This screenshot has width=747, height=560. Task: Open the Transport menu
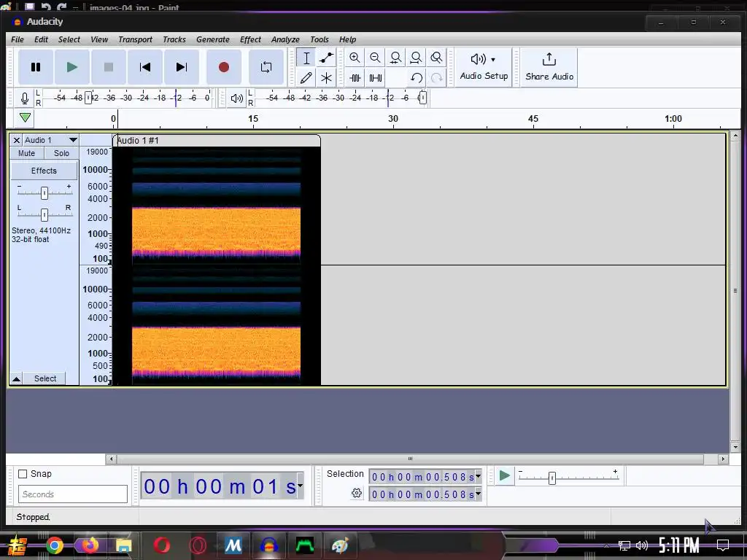coord(135,39)
